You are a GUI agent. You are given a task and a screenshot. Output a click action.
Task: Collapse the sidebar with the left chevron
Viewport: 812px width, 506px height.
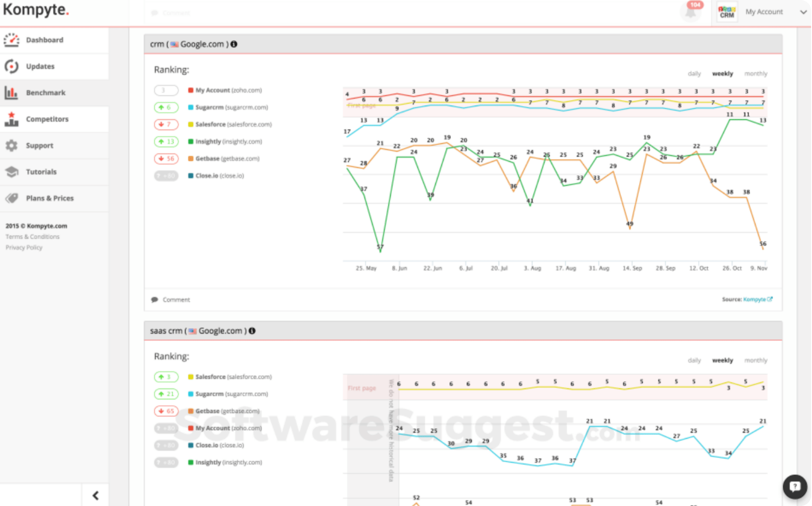(x=95, y=496)
